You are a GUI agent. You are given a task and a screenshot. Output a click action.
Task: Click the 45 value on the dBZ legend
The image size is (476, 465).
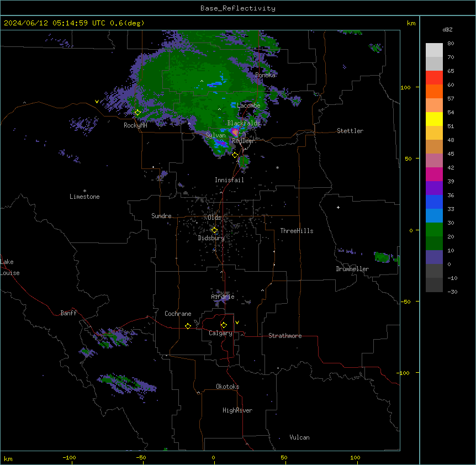(x=451, y=154)
